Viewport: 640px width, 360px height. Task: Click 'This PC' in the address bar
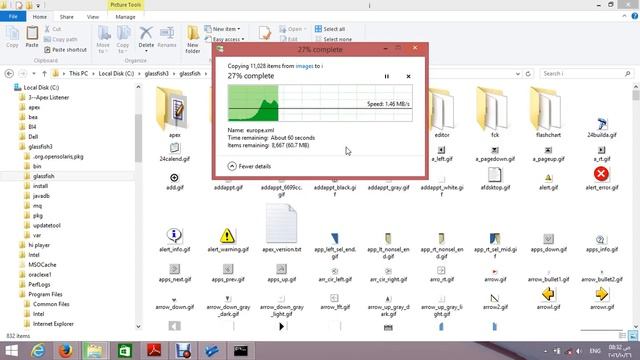tap(78, 73)
